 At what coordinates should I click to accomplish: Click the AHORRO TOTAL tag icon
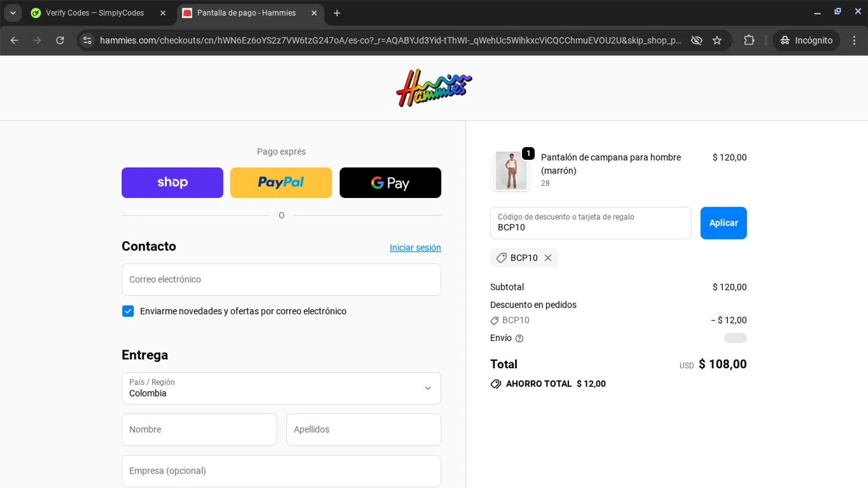[x=496, y=384]
